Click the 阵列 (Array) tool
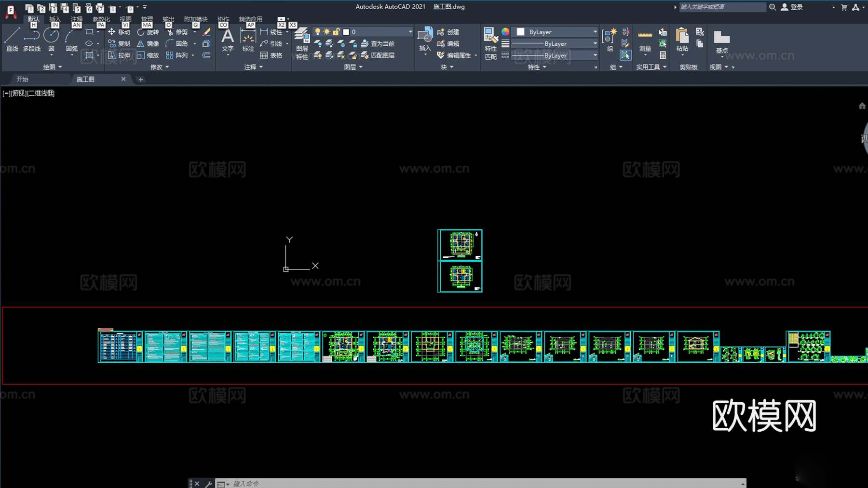Image resolution: width=868 pixels, height=488 pixels. (177, 55)
